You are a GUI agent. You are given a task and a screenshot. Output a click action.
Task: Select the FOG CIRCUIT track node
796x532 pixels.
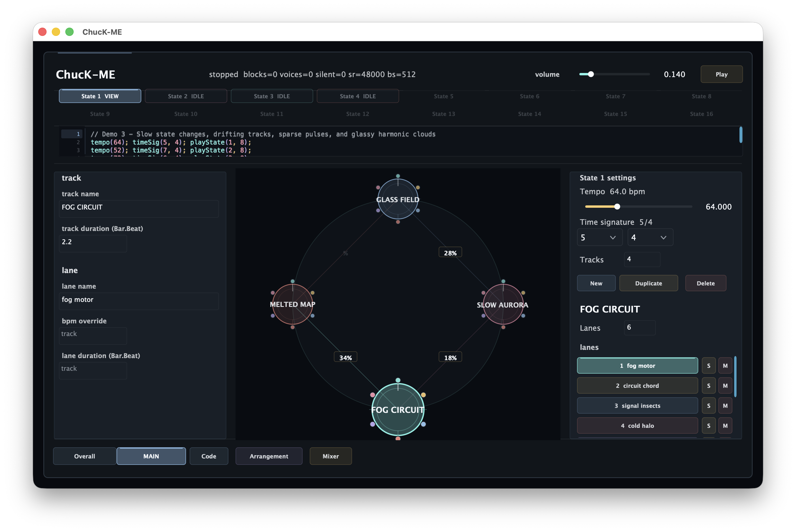click(398, 410)
